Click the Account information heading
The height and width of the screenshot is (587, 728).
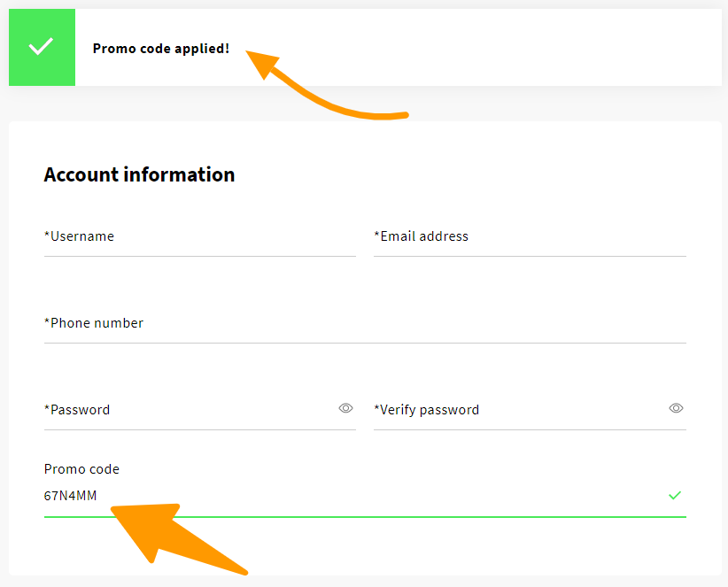coord(139,174)
